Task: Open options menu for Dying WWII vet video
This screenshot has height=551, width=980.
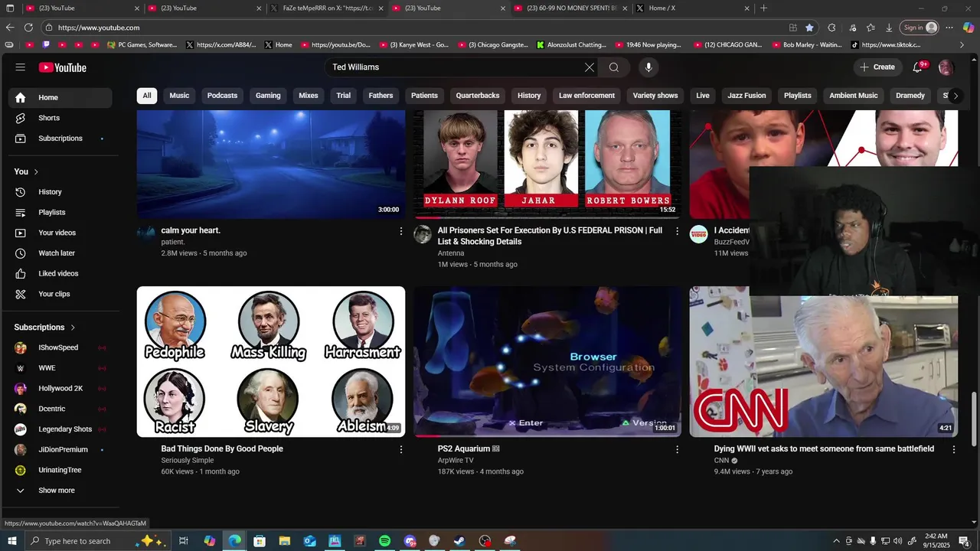Action: [954, 450]
